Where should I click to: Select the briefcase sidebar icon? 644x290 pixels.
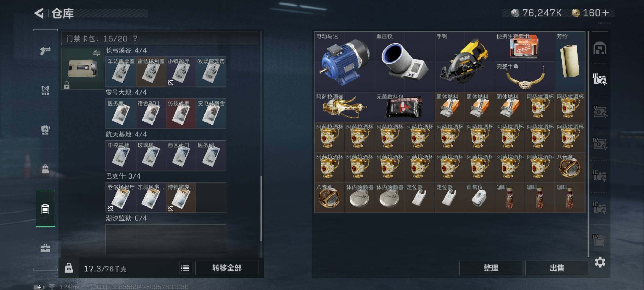click(45, 248)
